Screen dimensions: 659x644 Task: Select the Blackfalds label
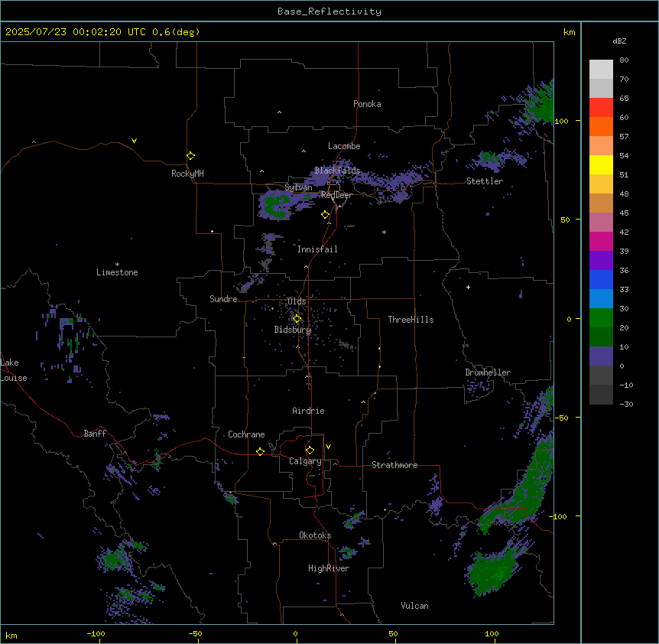pos(337,171)
